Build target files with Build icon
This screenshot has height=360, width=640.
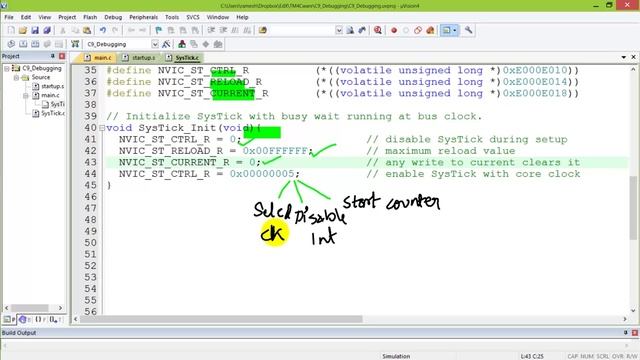23,44
